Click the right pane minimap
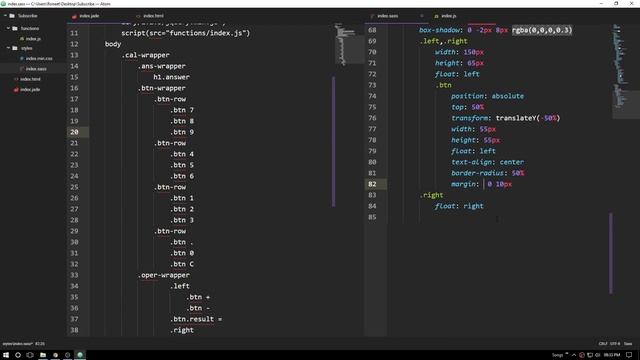640x360 pixels. tap(626, 71)
